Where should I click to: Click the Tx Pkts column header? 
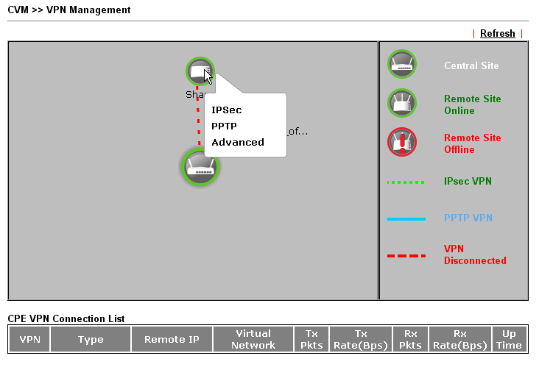coord(311,339)
